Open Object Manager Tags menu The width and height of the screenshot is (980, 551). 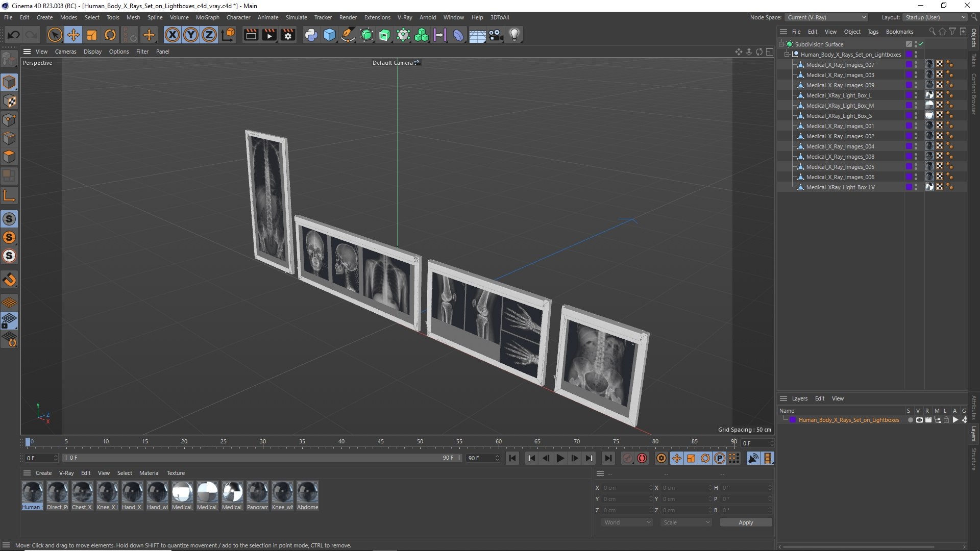873,32
